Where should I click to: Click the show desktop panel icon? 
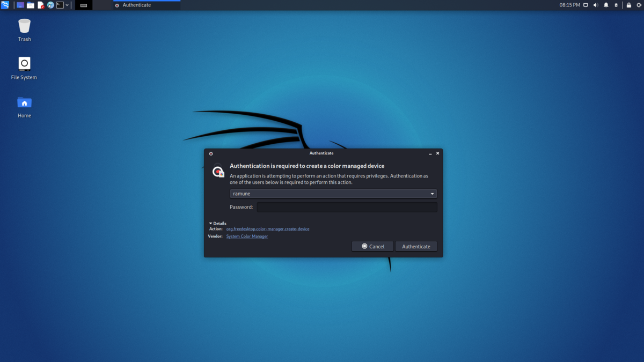click(20, 5)
